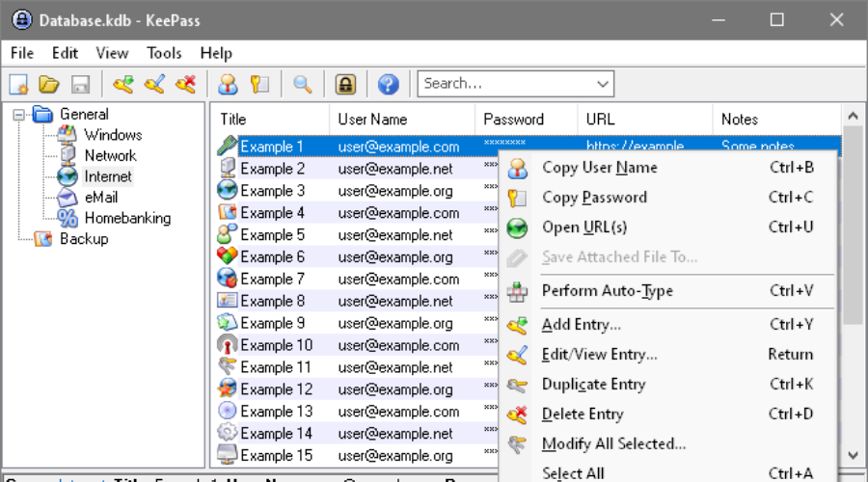
Task: Choose Select All in context menu
Action: 668,473
